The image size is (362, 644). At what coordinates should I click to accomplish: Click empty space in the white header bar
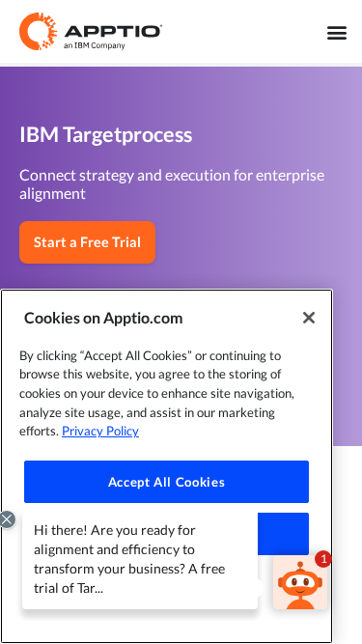(242, 32)
